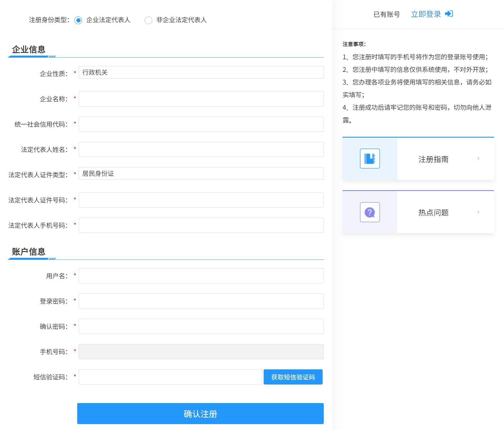The width and height of the screenshot is (504, 430).
Task: Click the login arrow icon beside 立即登录
Action: tap(449, 14)
